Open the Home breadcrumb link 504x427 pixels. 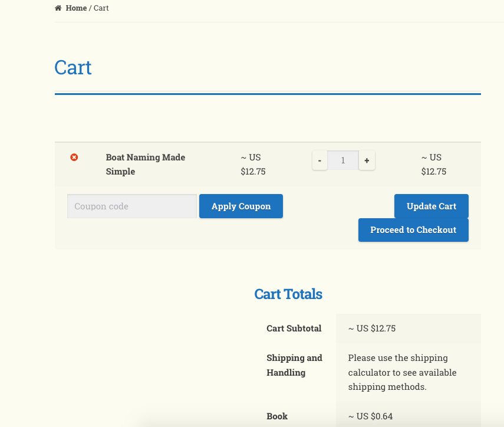click(x=76, y=8)
